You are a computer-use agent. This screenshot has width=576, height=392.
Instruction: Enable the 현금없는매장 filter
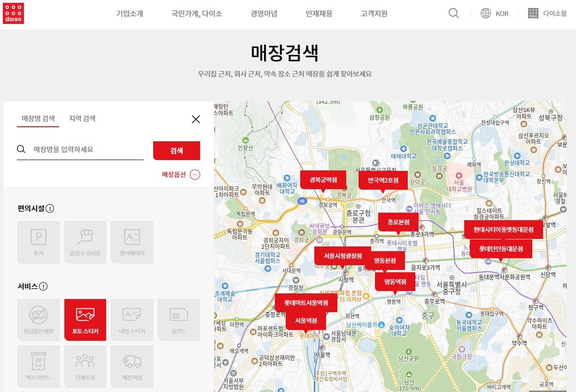coord(38,320)
